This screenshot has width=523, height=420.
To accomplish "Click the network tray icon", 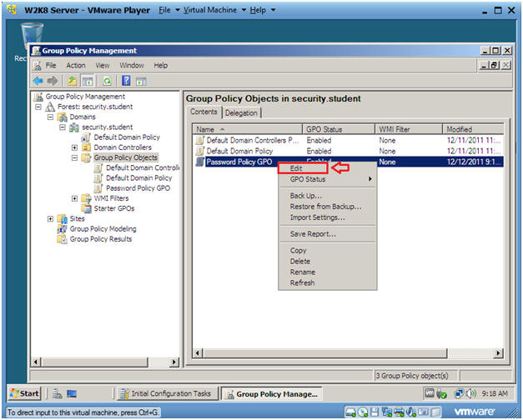I will [459, 393].
